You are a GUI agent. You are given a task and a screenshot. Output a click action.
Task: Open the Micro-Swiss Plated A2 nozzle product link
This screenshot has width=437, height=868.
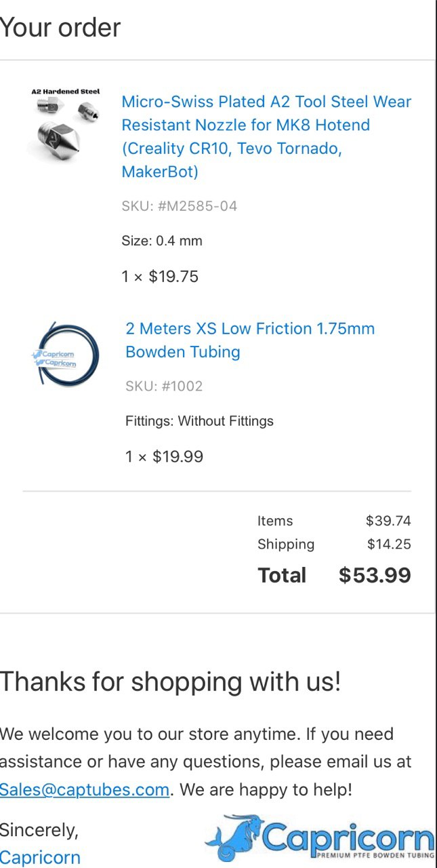coord(266,136)
